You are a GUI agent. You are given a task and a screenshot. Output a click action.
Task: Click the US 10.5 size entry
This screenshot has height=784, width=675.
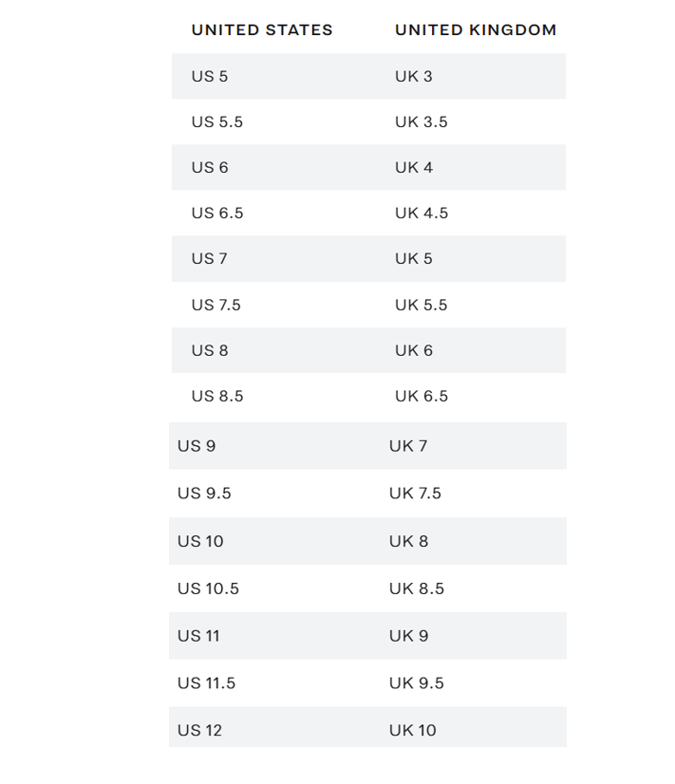point(208,588)
